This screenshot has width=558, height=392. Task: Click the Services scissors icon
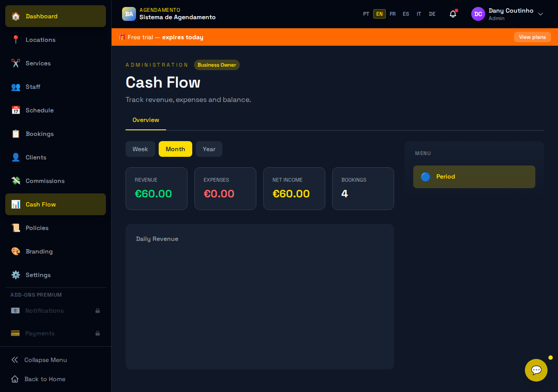click(x=16, y=63)
